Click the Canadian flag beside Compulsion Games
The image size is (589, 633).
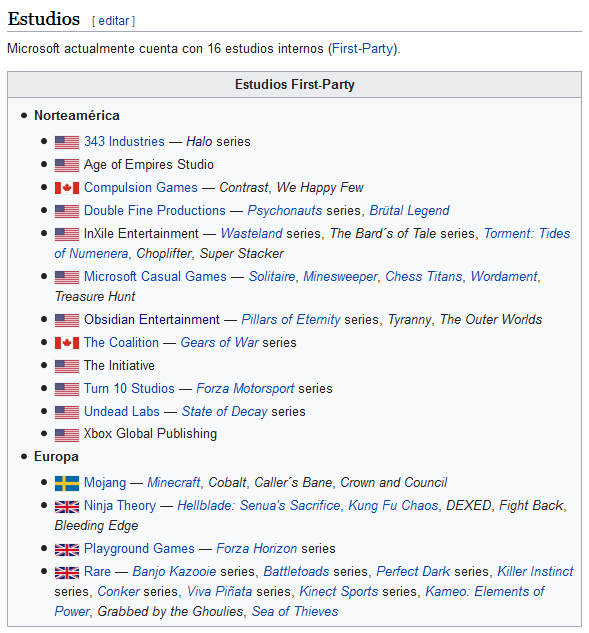(x=67, y=188)
